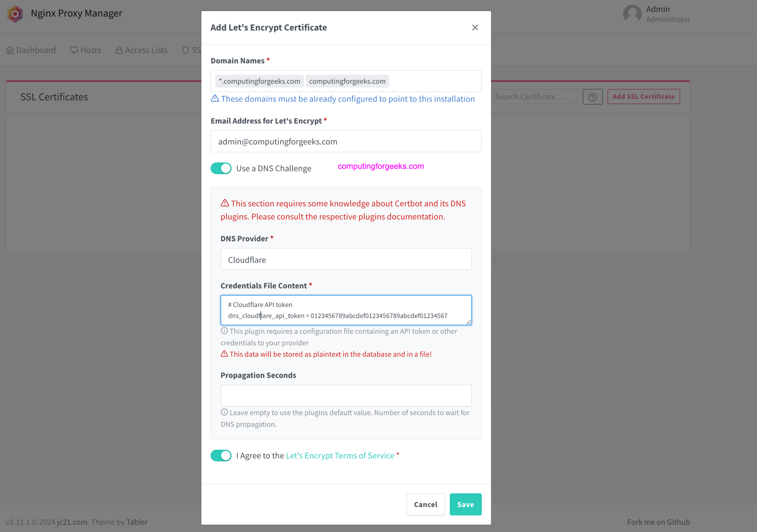
Task: Disable the Use a DNS Challenge toggle
Action: (221, 168)
